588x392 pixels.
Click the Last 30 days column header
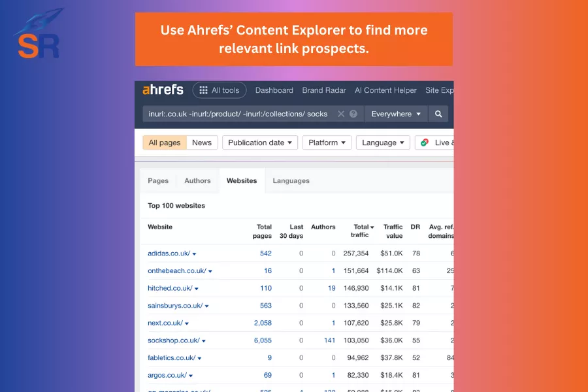[291, 231]
